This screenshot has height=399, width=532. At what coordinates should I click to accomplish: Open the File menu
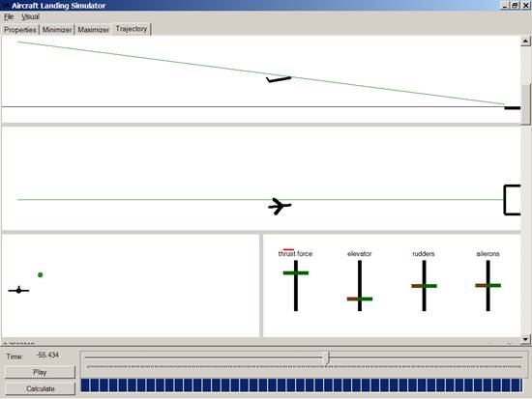tap(9, 16)
